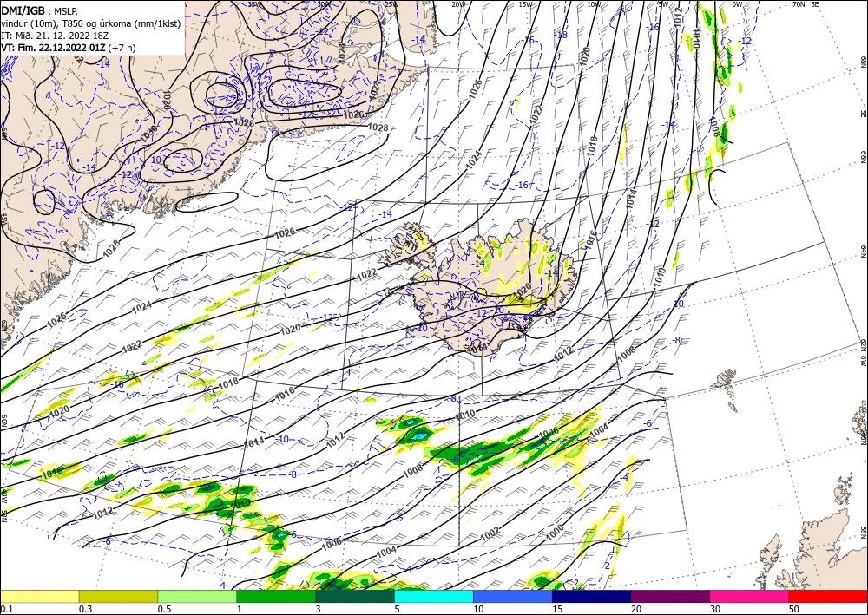Click the "70N" latitude label
This screenshot has width=868, height=615.
(x=799, y=3)
